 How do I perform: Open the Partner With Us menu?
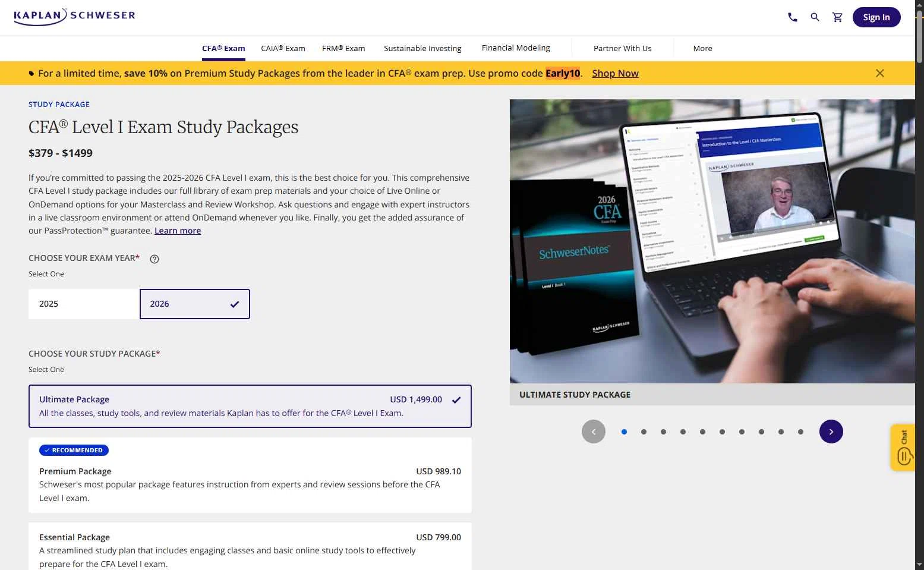(x=622, y=48)
